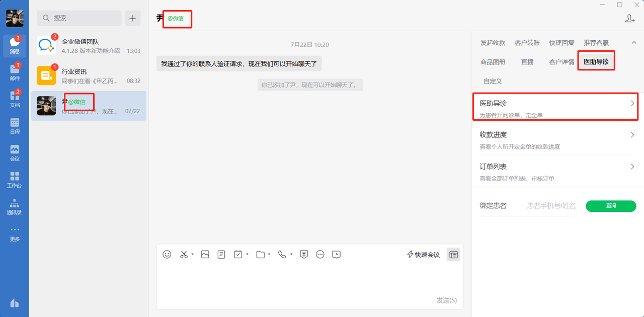Open the red packet yen icon

click(x=304, y=255)
